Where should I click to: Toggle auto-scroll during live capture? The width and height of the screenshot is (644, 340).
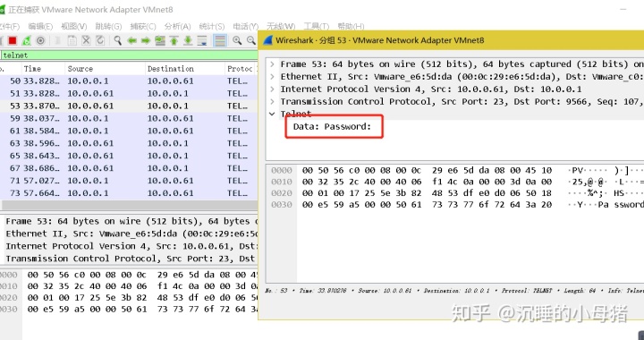click(x=202, y=40)
